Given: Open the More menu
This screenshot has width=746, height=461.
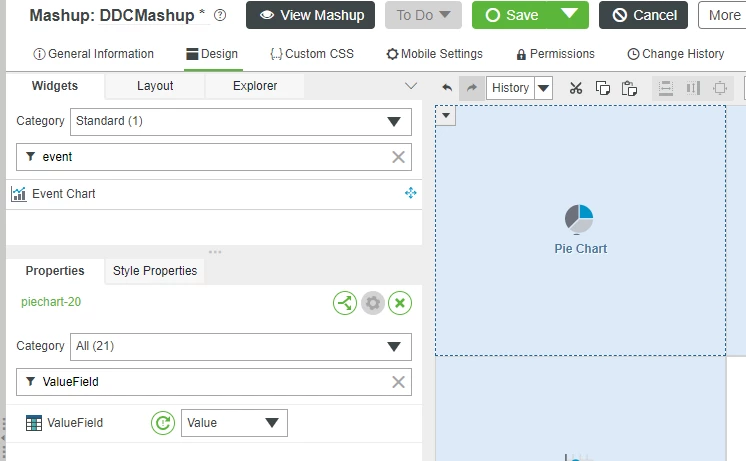Looking at the screenshot, I should tap(723, 15).
